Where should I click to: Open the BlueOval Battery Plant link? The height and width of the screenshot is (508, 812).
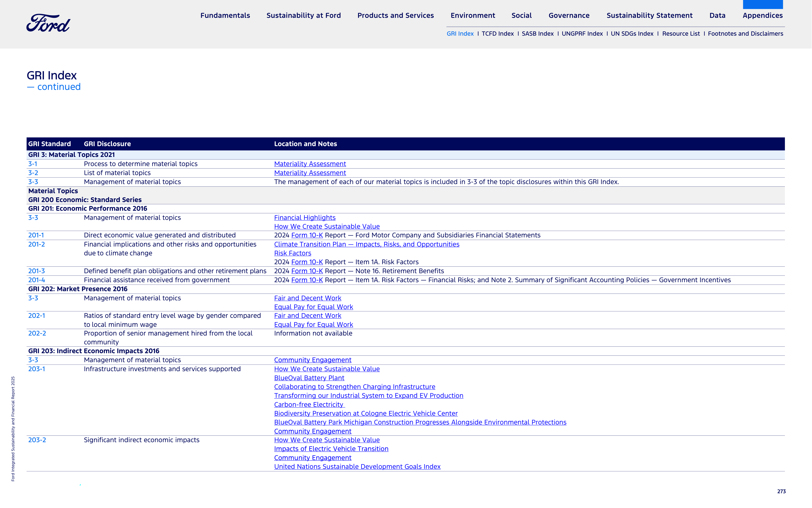tap(309, 378)
